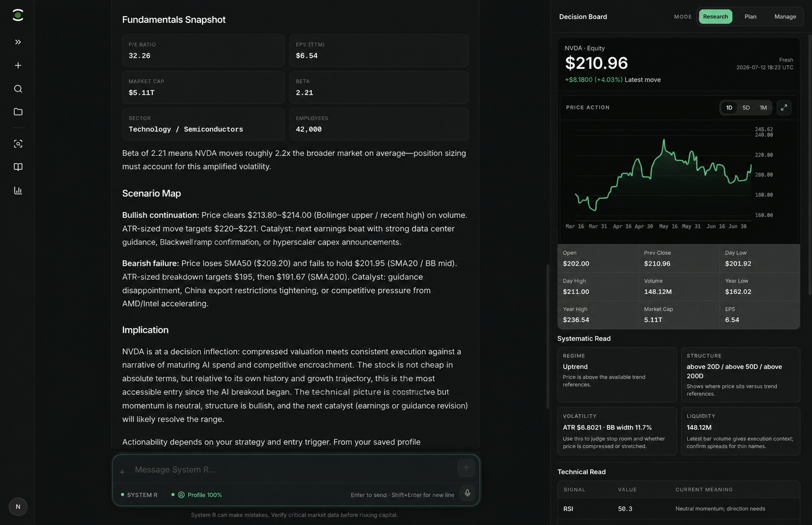The image size is (812, 525).
Task: Click the Fundamentals Snapshot heading
Action: click(x=174, y=20)
